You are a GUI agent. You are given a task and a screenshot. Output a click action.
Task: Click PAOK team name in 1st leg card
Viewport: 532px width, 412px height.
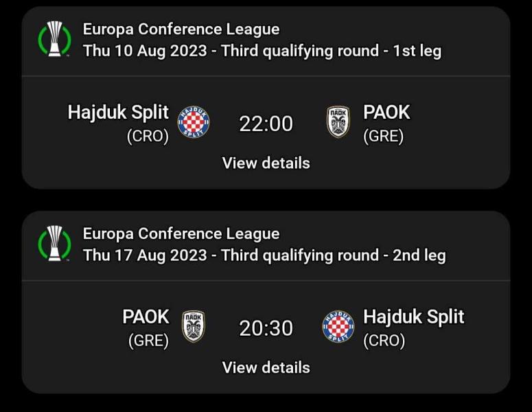pos(386,113)
